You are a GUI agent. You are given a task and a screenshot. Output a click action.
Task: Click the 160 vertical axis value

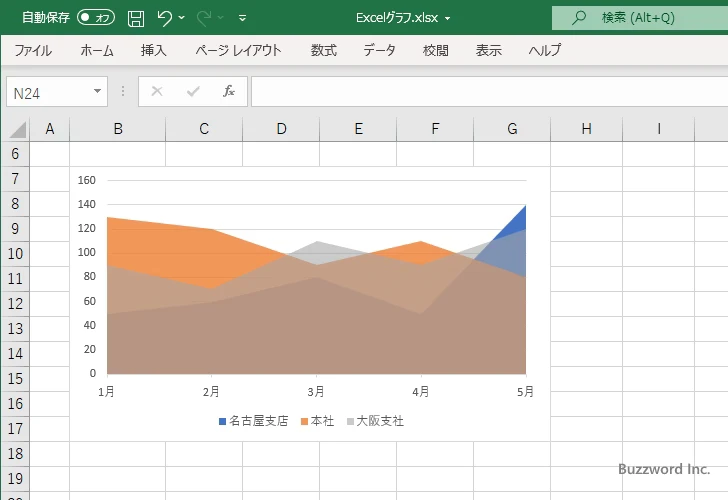[x=87, y=180]
